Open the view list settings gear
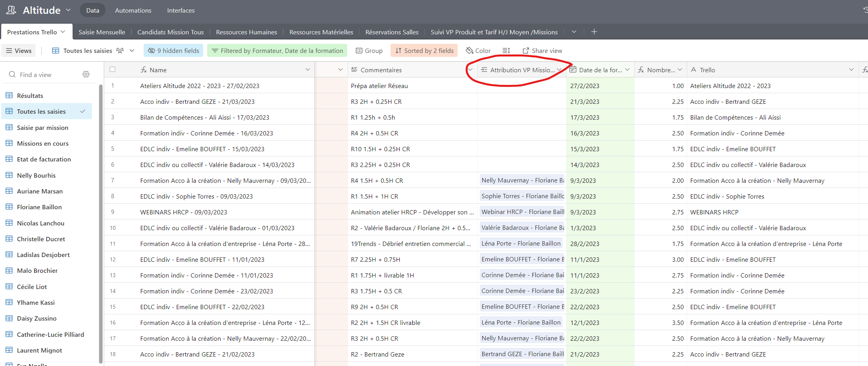This screenshot has width=868, height=366. [86, 74]
